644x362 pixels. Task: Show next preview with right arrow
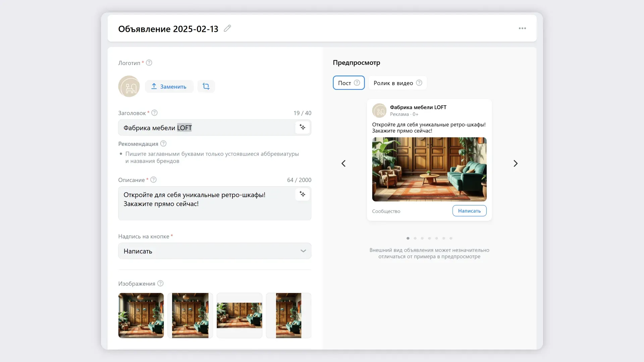(516, 164)
